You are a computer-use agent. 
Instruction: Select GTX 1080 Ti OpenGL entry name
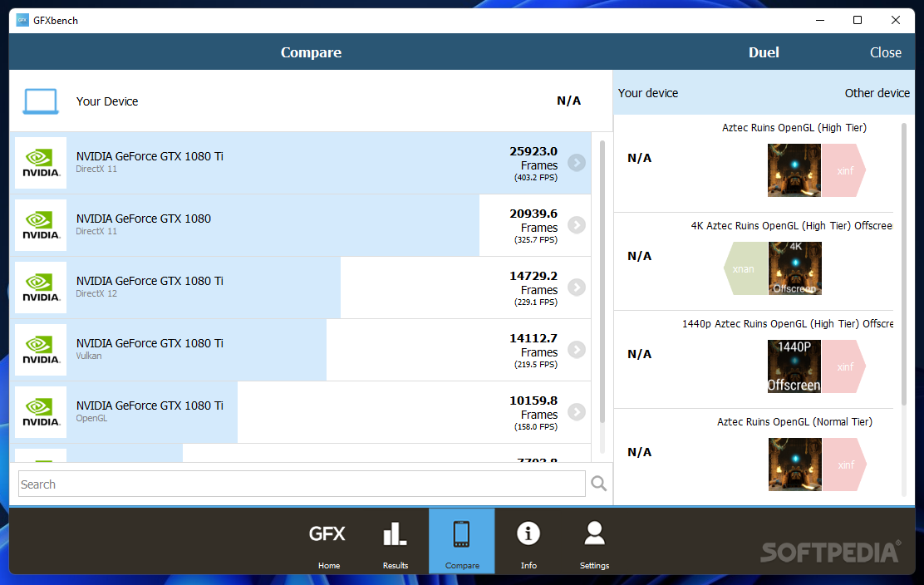(150, 406)
